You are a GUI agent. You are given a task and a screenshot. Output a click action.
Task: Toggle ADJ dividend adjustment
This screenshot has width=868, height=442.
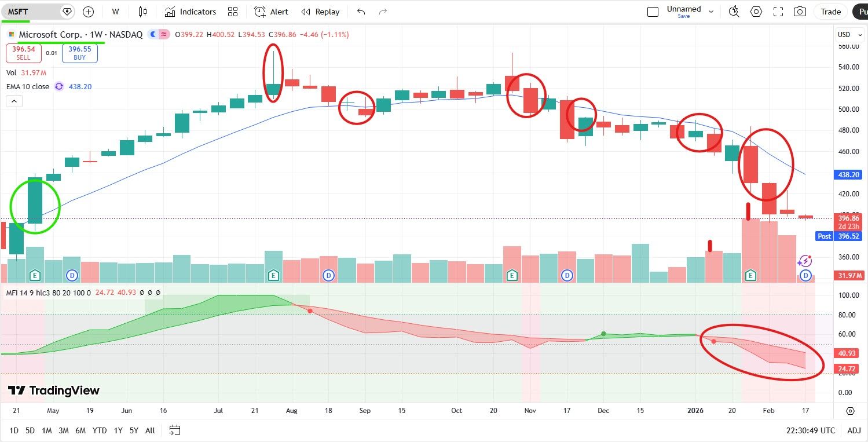(x=854, y=430)
